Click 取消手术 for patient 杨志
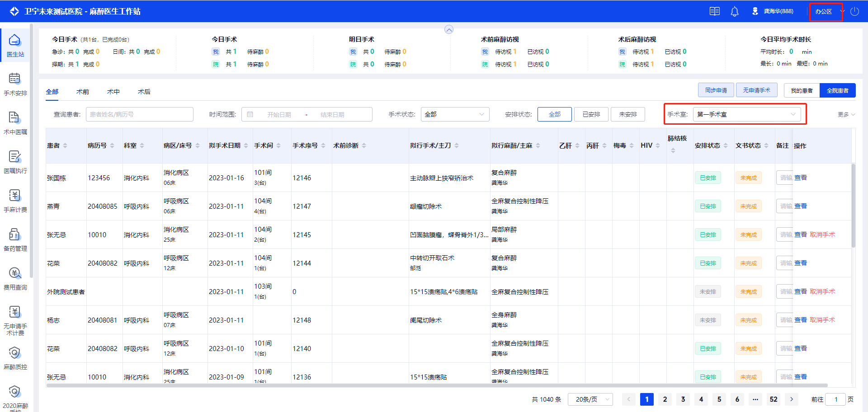The image size is (868, 412). point(822,320)
